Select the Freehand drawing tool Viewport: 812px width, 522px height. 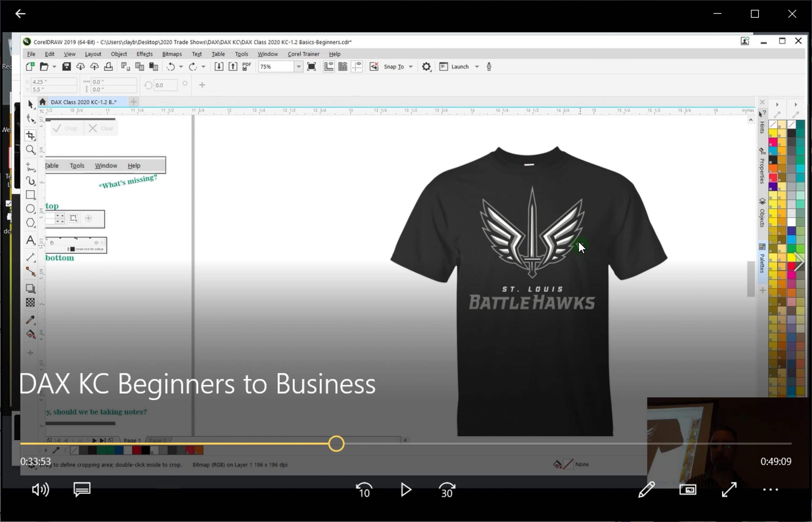pyautogui.click(x=30, y=166)
